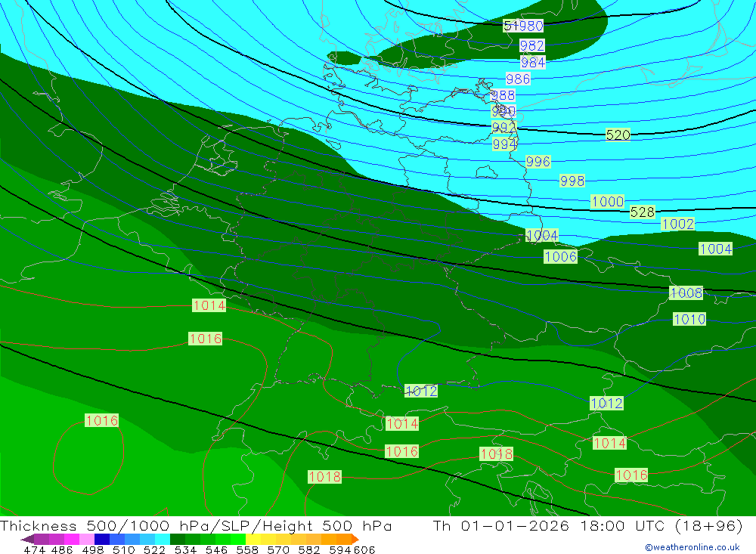Select the dark green legend swatch

coord(178,539)
